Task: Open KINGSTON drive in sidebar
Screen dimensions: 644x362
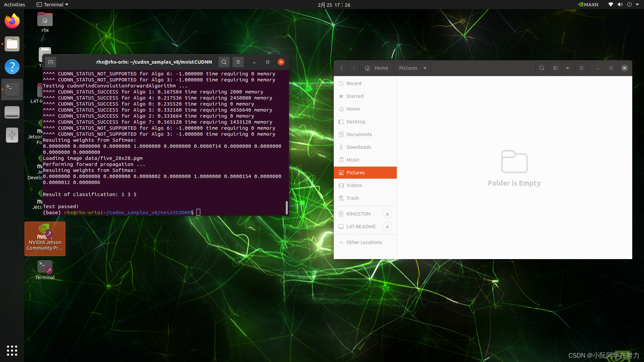Action: coord(358,214)
